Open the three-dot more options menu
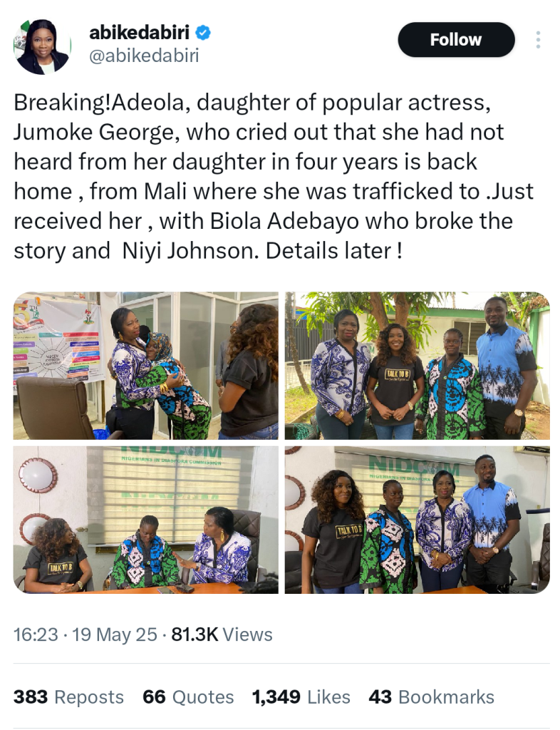 pos(538,40)
